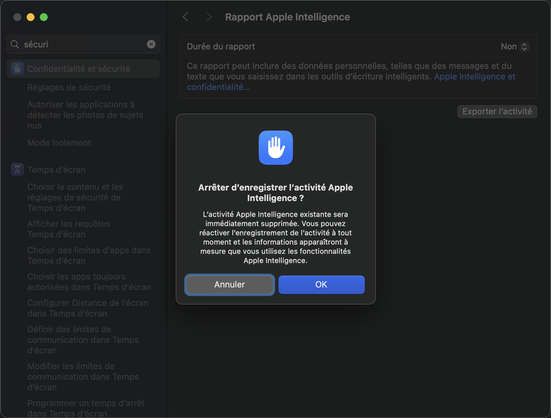
Task: Click the yellow minimize window button
Action: pos(31,17)
